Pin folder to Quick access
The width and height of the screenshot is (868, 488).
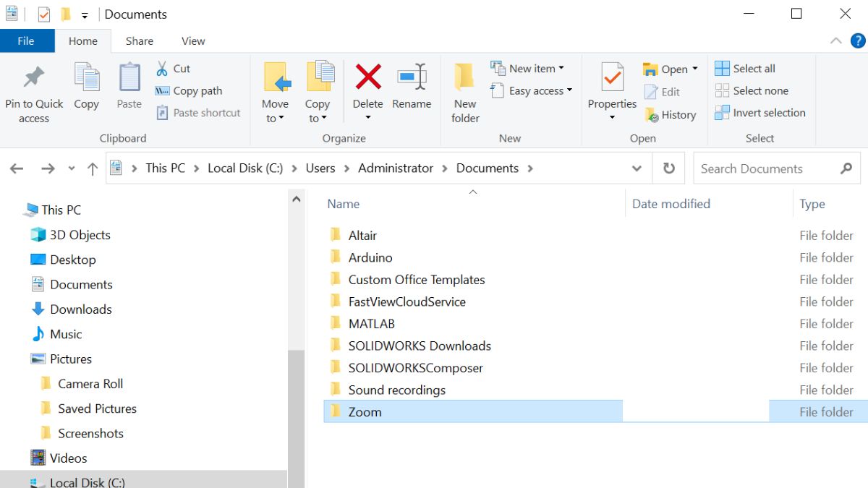click(34, 95)
